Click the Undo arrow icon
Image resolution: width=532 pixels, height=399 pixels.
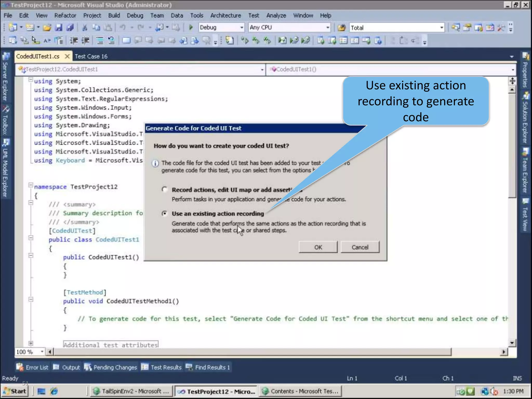(123, 27)
